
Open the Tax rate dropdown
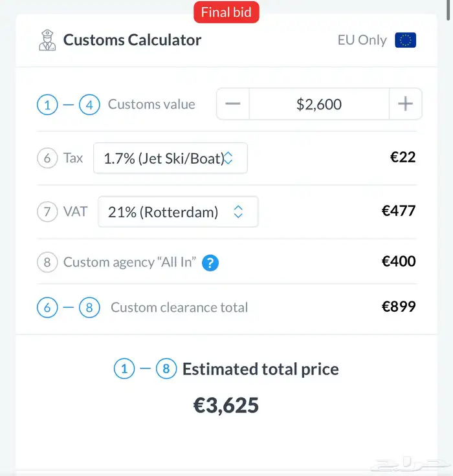point(170,158)
